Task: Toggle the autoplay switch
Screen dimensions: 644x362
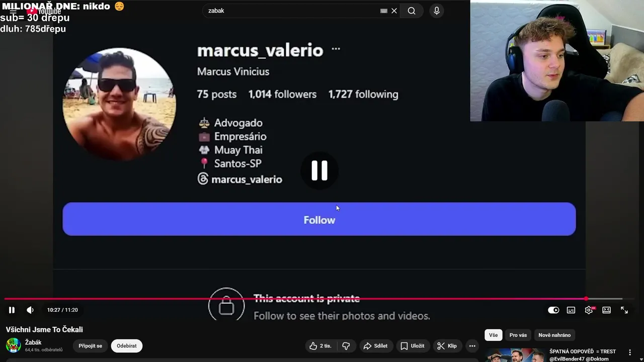Action: (x=553, y=310)
